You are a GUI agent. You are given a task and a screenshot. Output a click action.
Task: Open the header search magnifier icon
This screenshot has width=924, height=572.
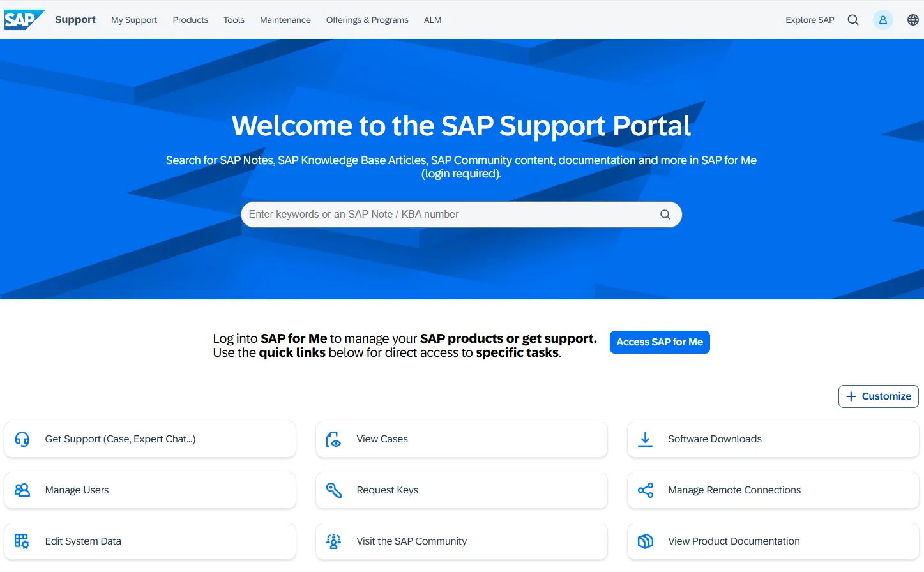coord(852,20)
